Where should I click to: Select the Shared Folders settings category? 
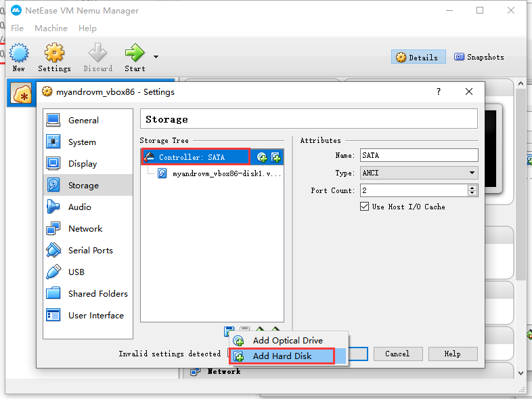(x=88, y=294)
